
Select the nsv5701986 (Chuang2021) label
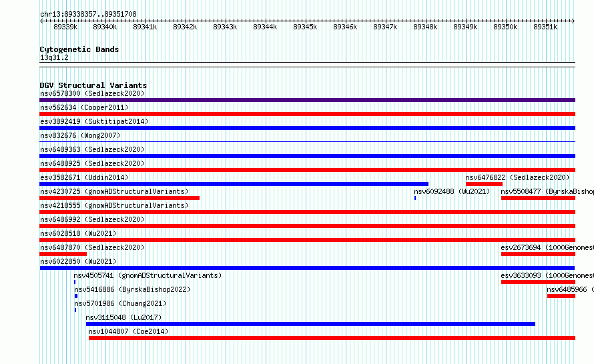click(x=120, y=303)
